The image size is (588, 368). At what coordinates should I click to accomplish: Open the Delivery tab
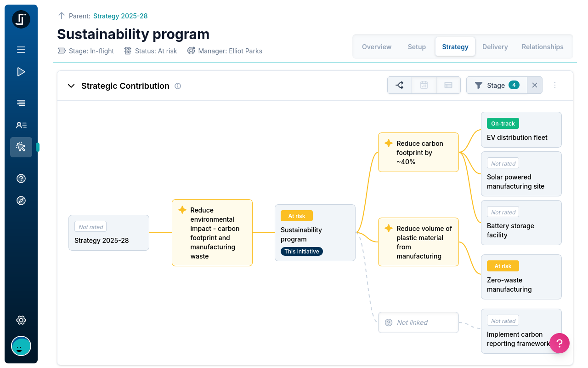[495, 47]
